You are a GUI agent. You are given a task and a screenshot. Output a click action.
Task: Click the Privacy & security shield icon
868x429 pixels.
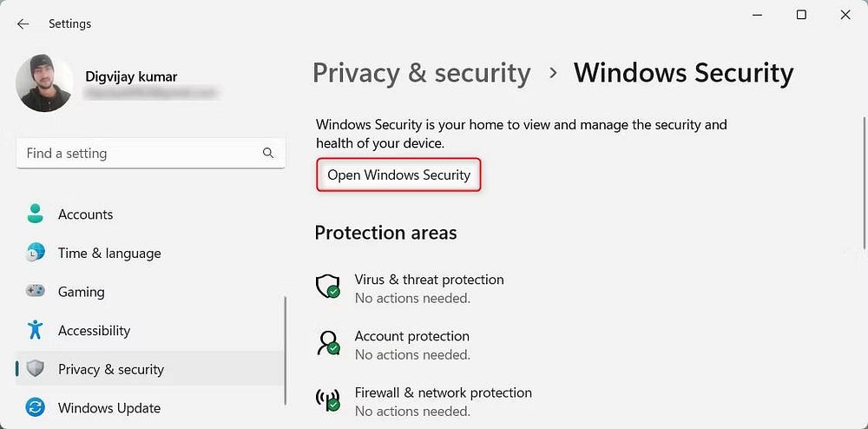click(36, 369)
